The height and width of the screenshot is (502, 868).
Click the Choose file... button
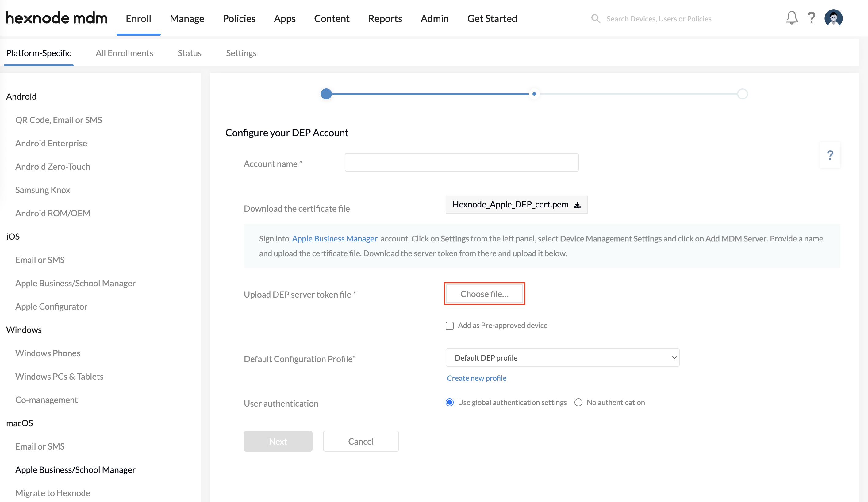tap(484, 294)
